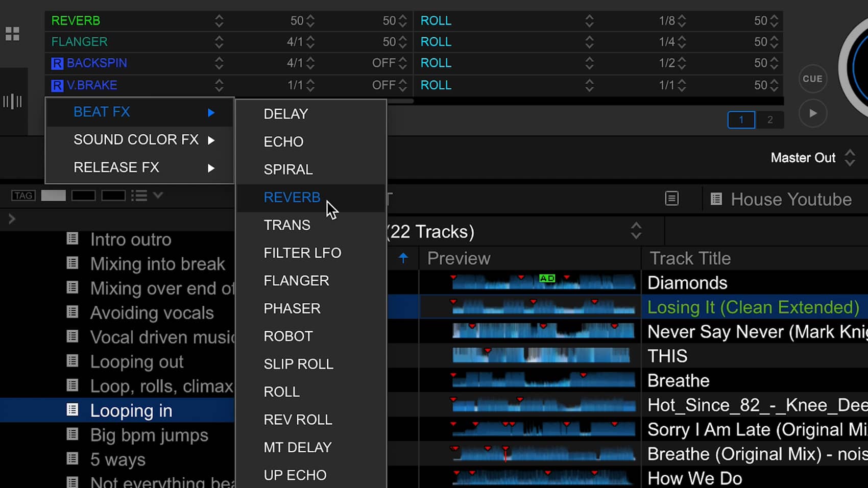Click the round play button below CUE

pyautogui.click(x=813, y=113)
